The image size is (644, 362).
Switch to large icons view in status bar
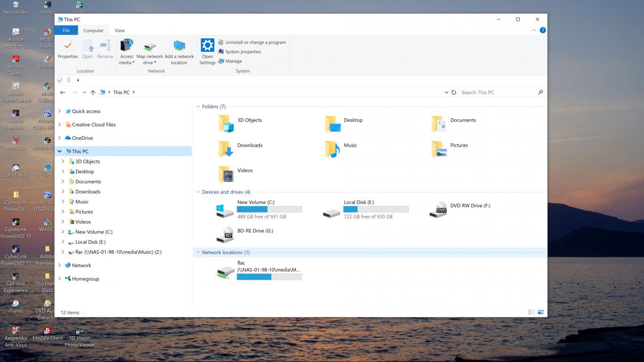(540, 312)
